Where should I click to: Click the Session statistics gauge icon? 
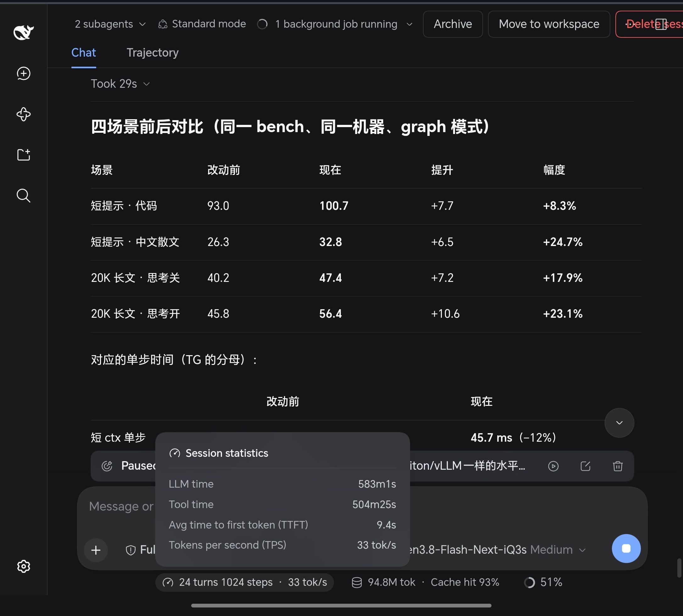[175, 453]
